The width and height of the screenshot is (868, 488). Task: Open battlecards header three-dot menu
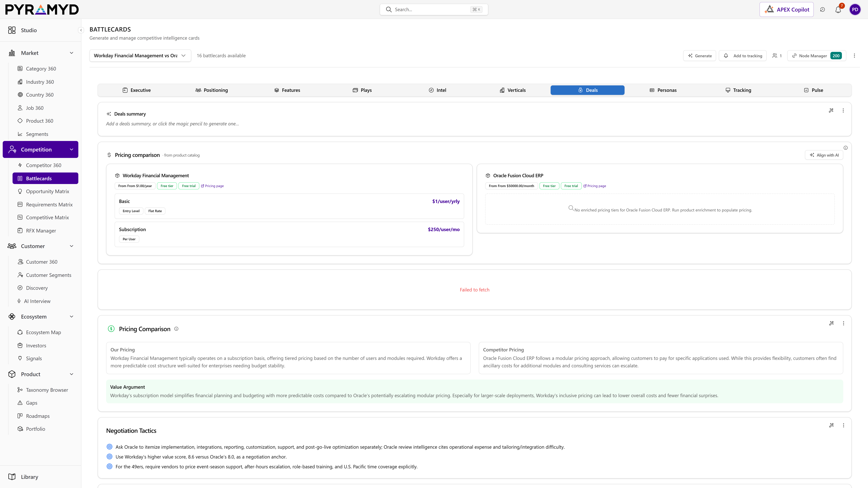point(854,56)
